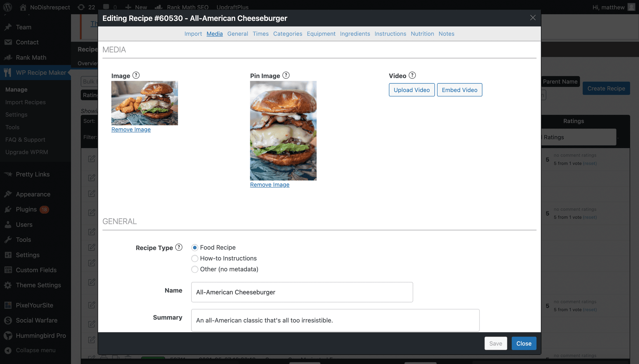Jump to the Media section tab

215,34
